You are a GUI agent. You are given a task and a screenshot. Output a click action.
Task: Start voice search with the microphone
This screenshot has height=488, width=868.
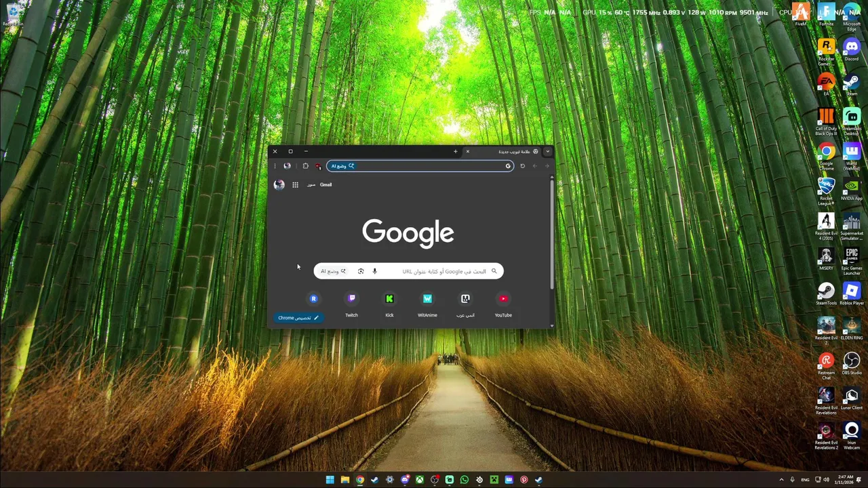pos(374,271)
